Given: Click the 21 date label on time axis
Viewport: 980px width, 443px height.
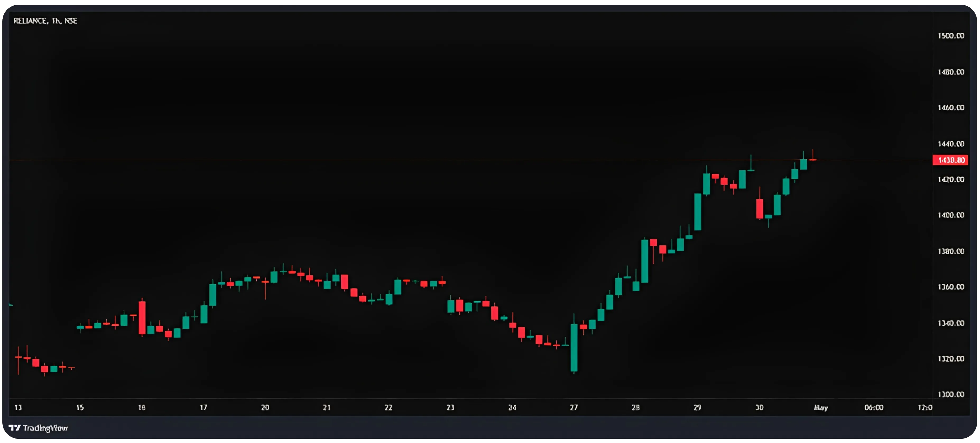Looking at the screenshot, I should click(x=327, y=408).
